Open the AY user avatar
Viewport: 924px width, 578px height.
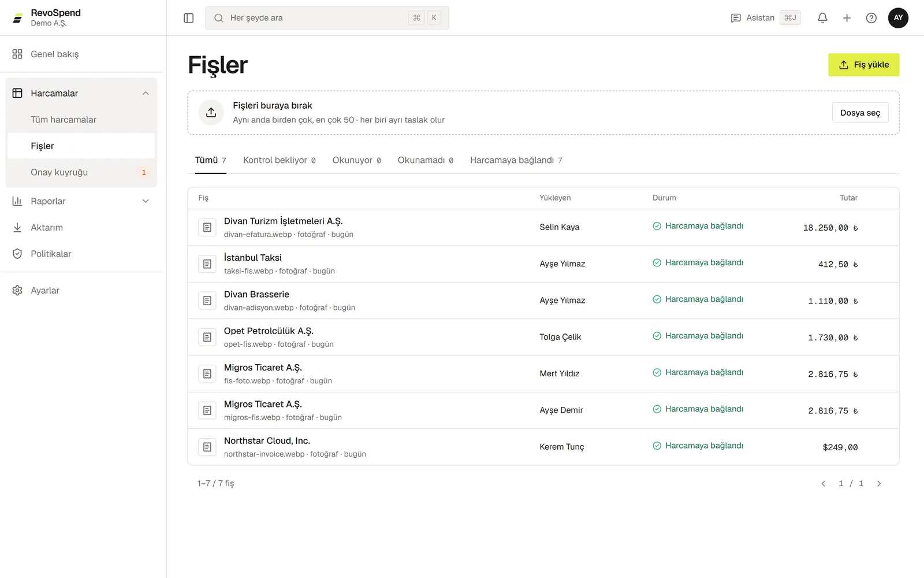(x=898, y=18)
